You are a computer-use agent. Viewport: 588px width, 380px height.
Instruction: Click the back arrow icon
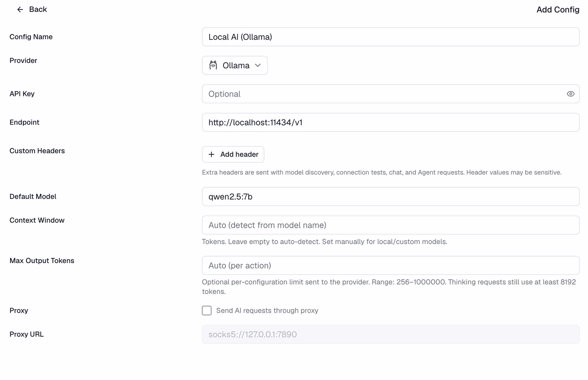(x=20, y=10)
